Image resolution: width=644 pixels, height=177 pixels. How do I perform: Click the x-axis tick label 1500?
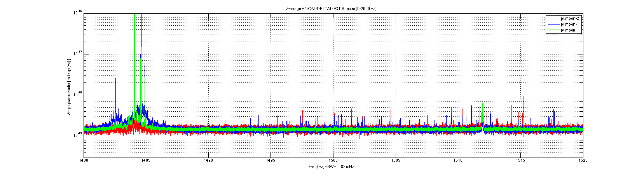pyautogui.click(x=333, y=160)
